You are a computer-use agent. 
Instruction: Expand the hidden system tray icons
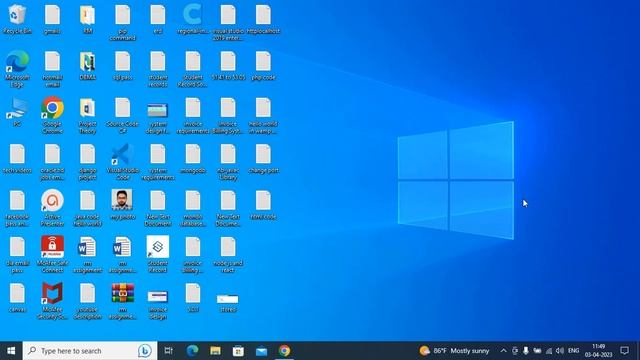(503, 351)
